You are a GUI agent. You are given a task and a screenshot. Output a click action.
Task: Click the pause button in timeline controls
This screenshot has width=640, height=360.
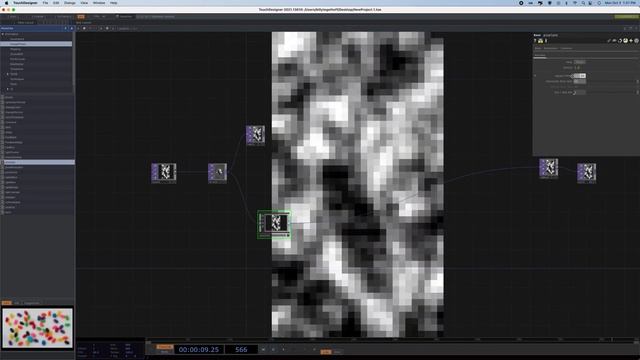273,349
